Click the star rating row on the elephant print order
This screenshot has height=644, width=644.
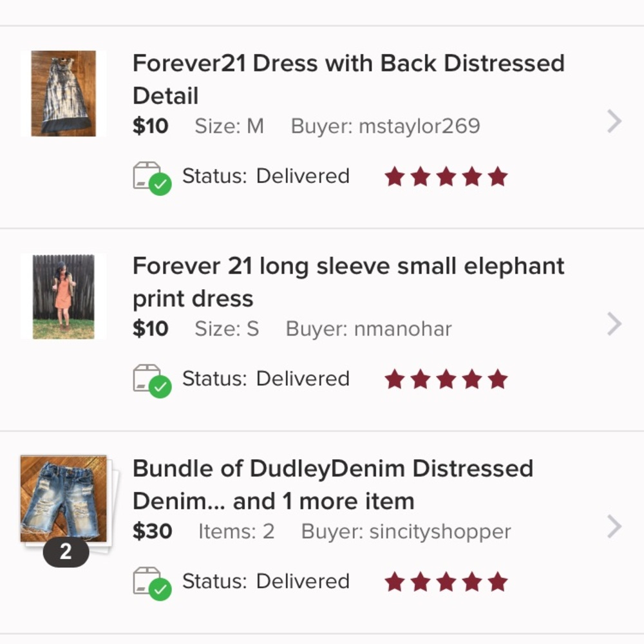[445, 379]
